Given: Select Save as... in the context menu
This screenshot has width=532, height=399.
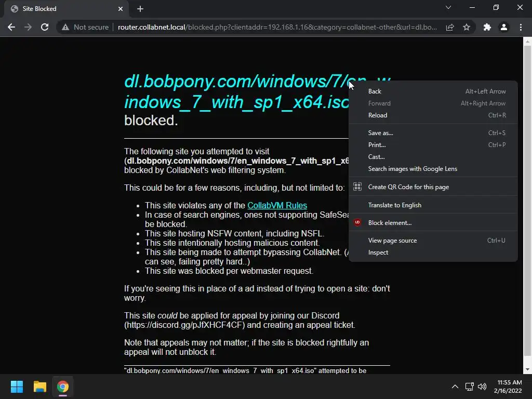Looking at the screenshot, I should click(433, 133).
